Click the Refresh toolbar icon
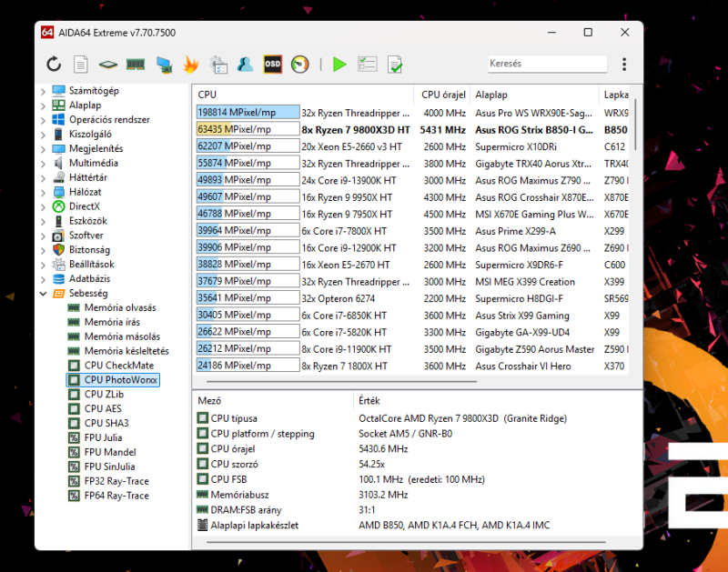728x572 pixels. tap(54, 64)
